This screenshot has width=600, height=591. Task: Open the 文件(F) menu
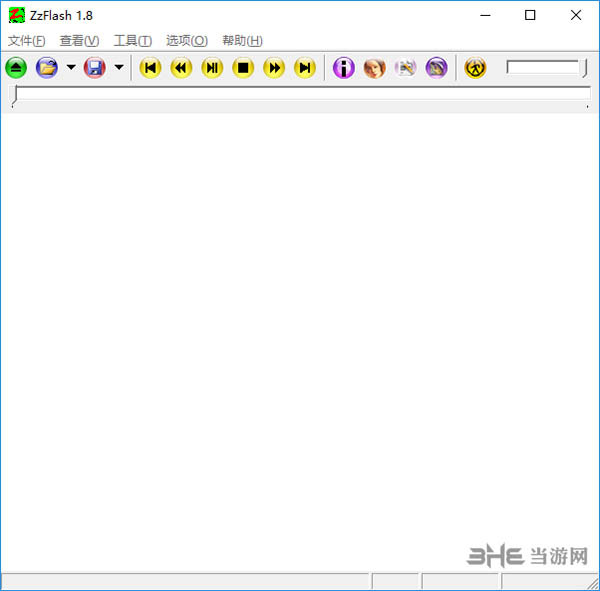tap(27, 40)
